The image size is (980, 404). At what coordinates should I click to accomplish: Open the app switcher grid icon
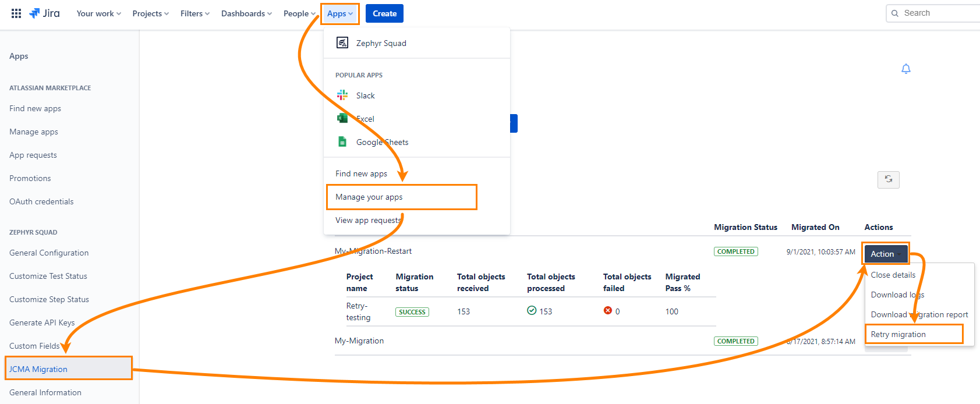(16, 13)
